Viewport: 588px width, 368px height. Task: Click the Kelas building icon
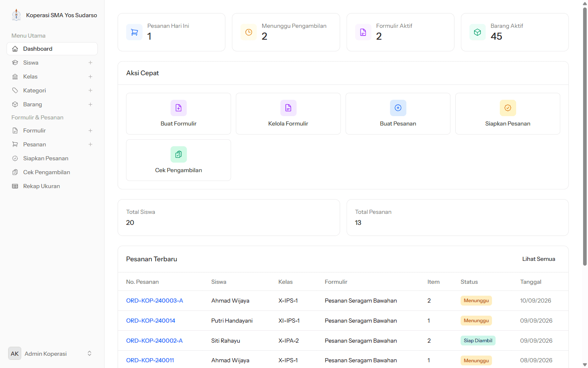click(x=15, y=76)
